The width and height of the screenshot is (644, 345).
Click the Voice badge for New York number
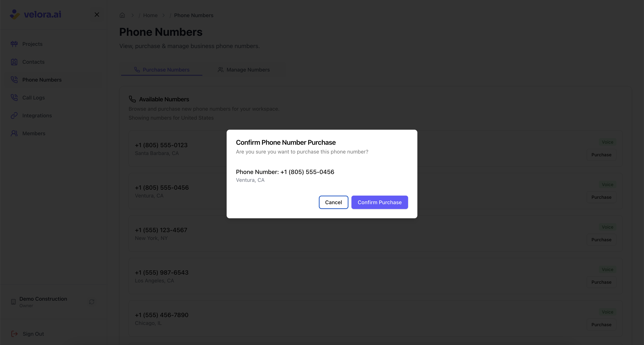click(x=607, y=227)
